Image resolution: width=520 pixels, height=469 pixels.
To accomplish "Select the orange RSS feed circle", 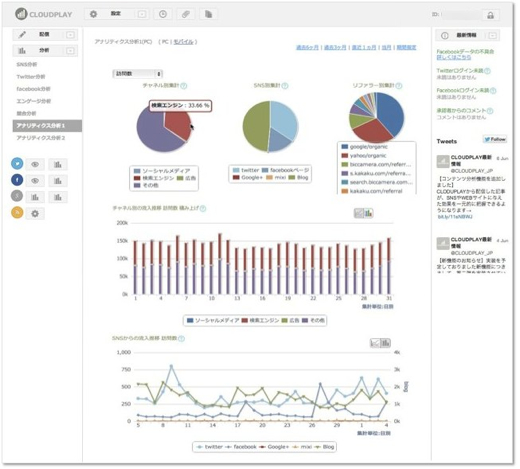I will click(x=17, y=212).
